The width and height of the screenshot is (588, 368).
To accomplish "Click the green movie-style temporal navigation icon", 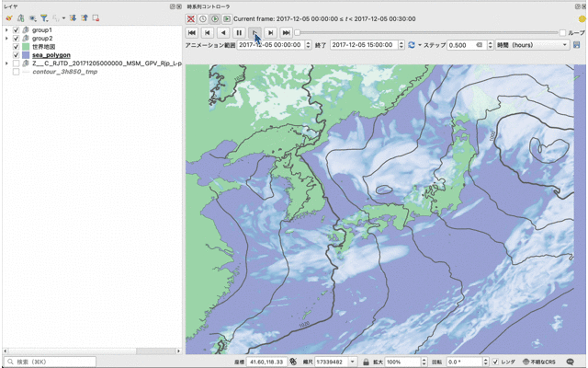I will (x=227, y=18).
